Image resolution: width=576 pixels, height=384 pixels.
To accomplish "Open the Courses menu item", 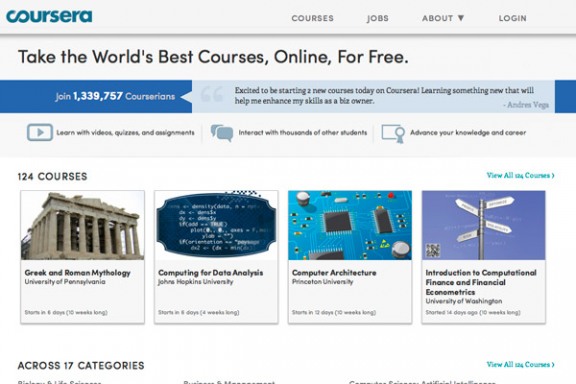I will [313, 18].
